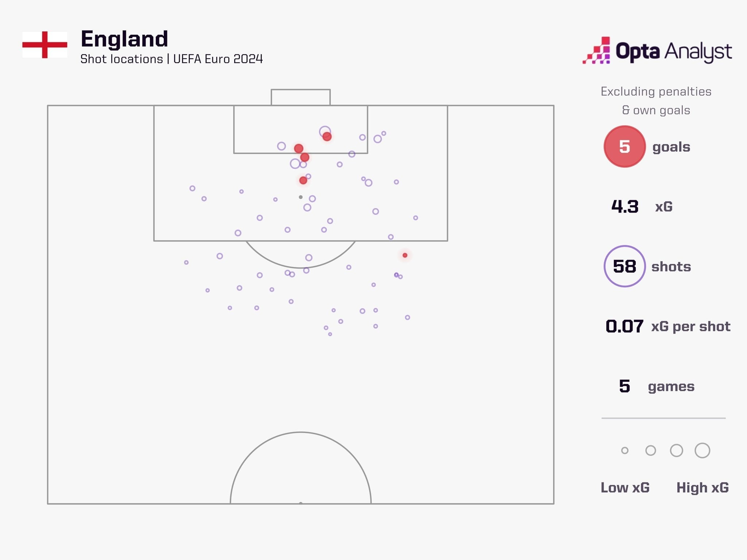
Task: Click the Opta Analyst logo
Action: click(657, 51)
